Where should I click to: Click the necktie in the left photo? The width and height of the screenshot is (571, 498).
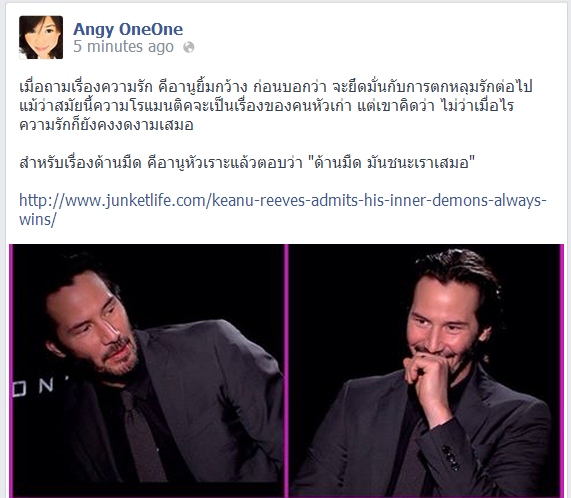click(x=144, y=435)
